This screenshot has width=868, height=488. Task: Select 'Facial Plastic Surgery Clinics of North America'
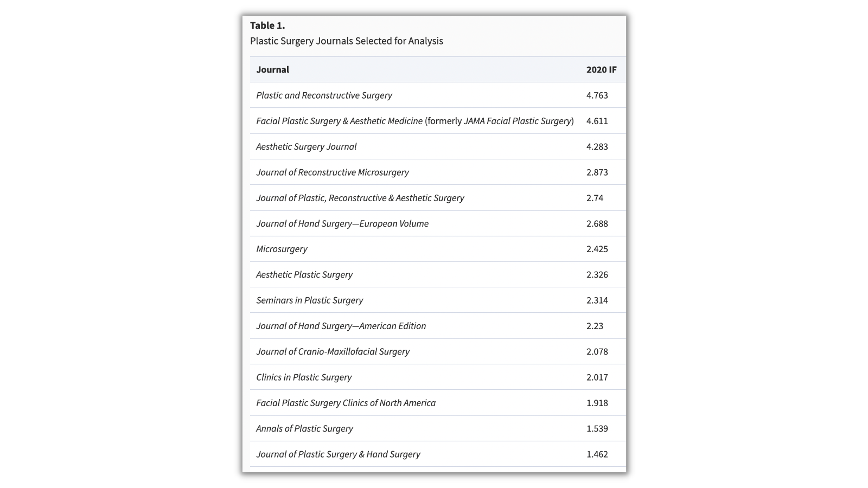346,403
